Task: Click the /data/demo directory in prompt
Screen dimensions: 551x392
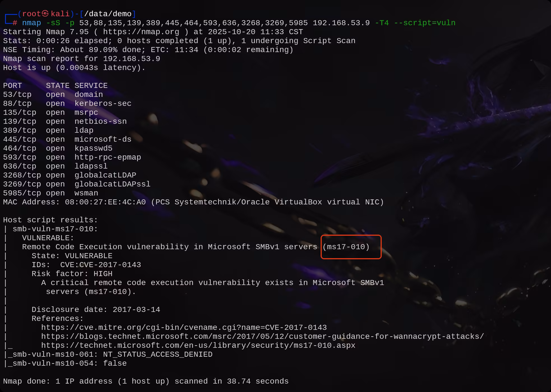Action: pyautogui.click(x=108, y=14)
